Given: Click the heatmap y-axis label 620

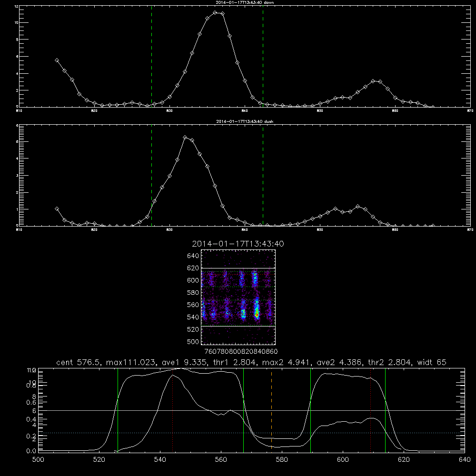Looking at the screenshot, I should coord(193,268).
